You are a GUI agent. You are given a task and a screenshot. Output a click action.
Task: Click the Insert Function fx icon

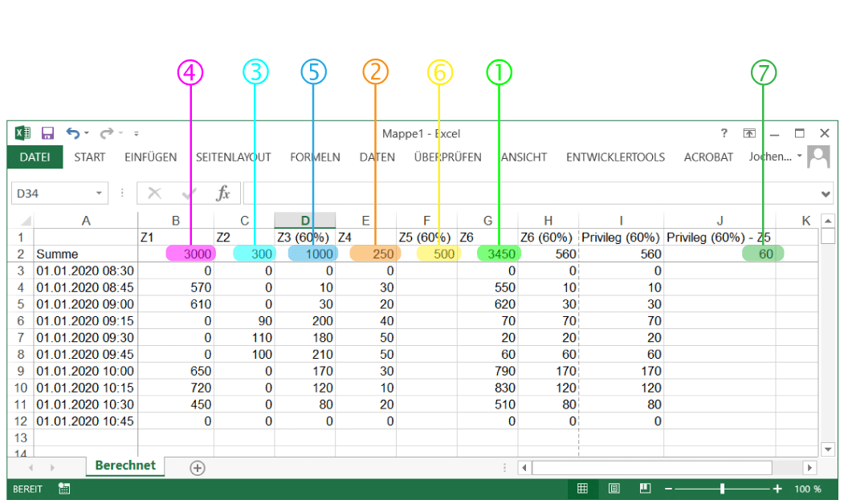tap(223, 193)
